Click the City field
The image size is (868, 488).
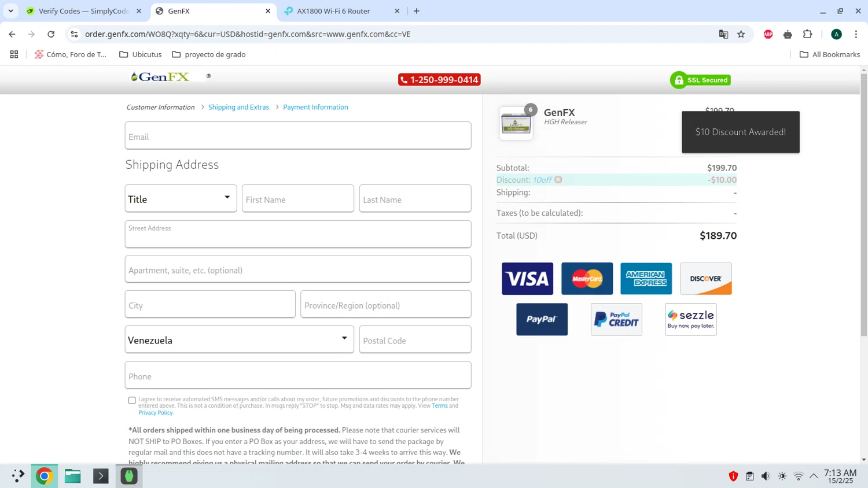click(x=210, y=304)
